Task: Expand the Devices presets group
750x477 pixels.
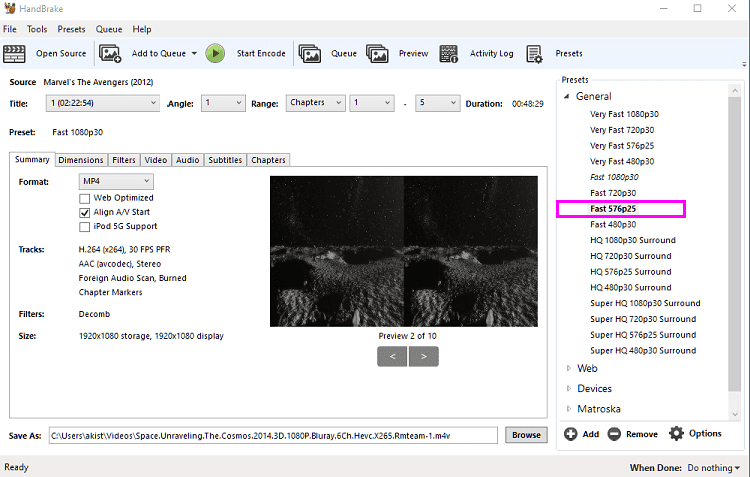Action: click(x=569, y=388)
